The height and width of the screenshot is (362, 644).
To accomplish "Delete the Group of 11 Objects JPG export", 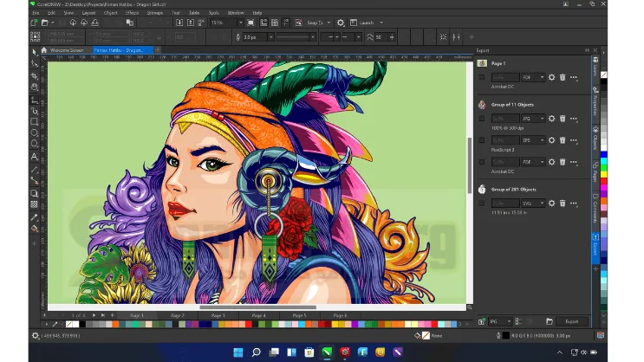I will coord(562,117).
